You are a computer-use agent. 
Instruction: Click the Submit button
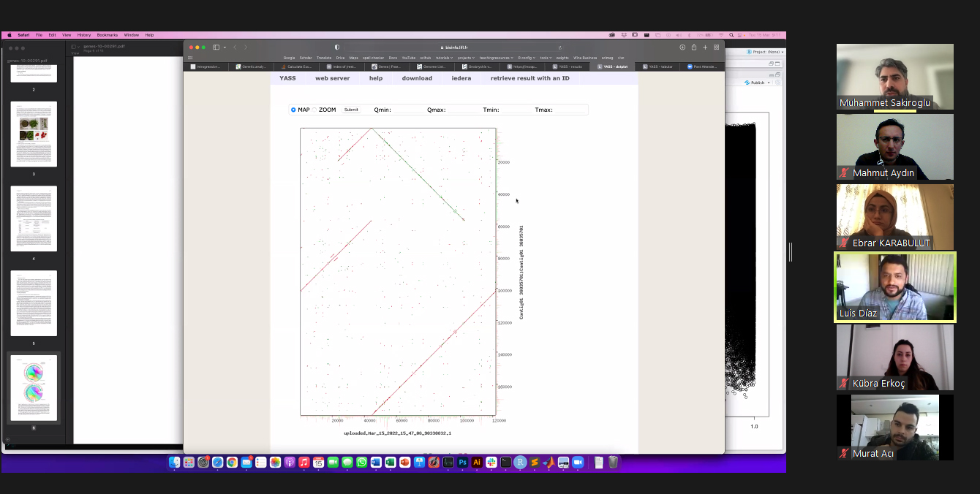coord(351,110)
